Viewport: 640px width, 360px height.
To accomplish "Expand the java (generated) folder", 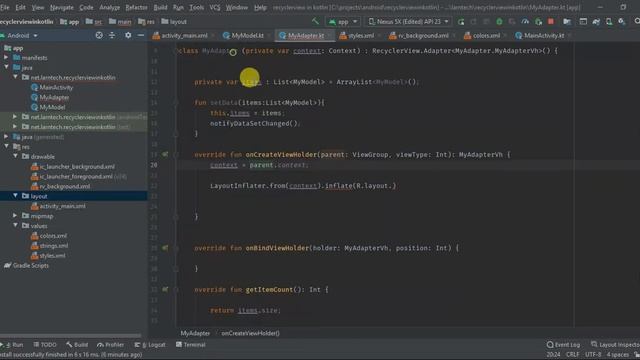I will [x=6, y=137].
